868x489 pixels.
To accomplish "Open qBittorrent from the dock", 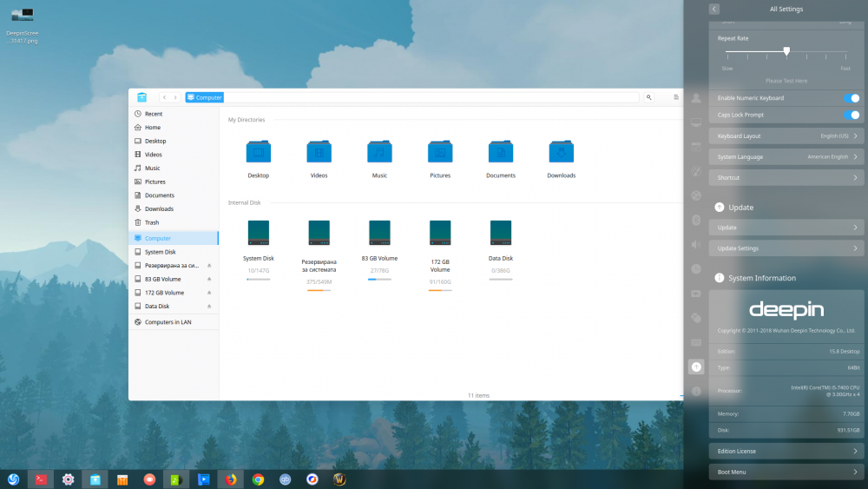I will [x=285, y=479].
